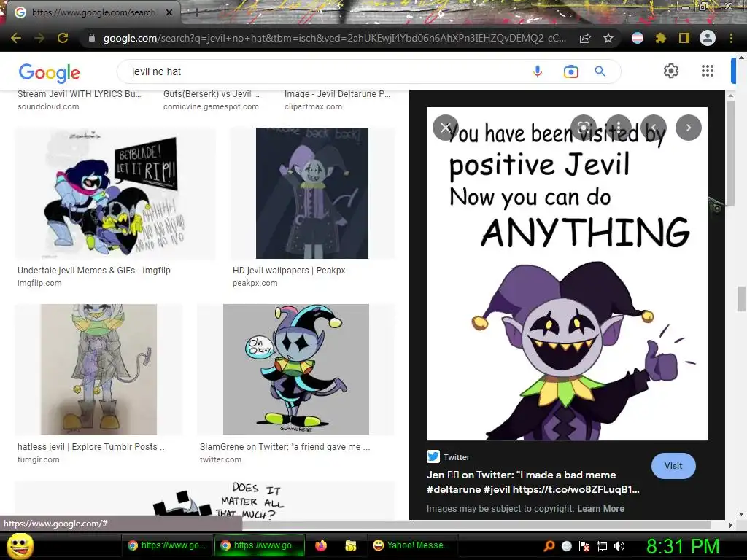Image resolution: width=747 pixels, height=560 pixels.
Task: Click the comicvine.gamespot.com source text
Action: tap(211, 106)
